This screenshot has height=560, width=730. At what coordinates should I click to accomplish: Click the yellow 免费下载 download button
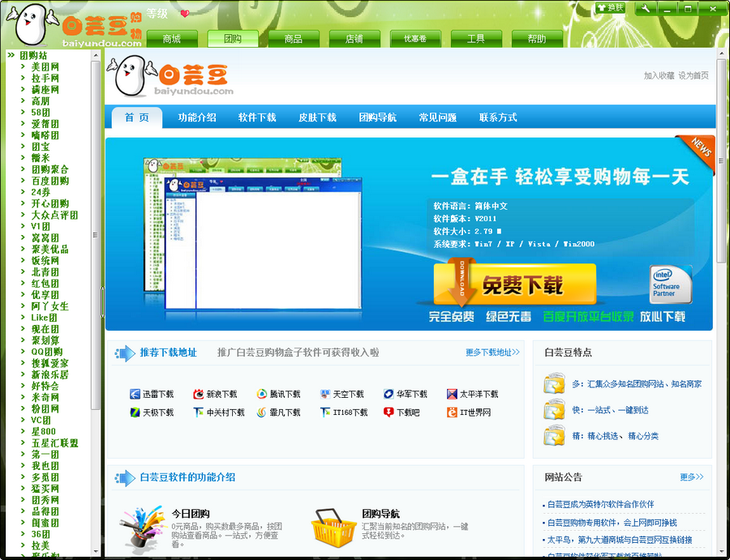(514, 284)
